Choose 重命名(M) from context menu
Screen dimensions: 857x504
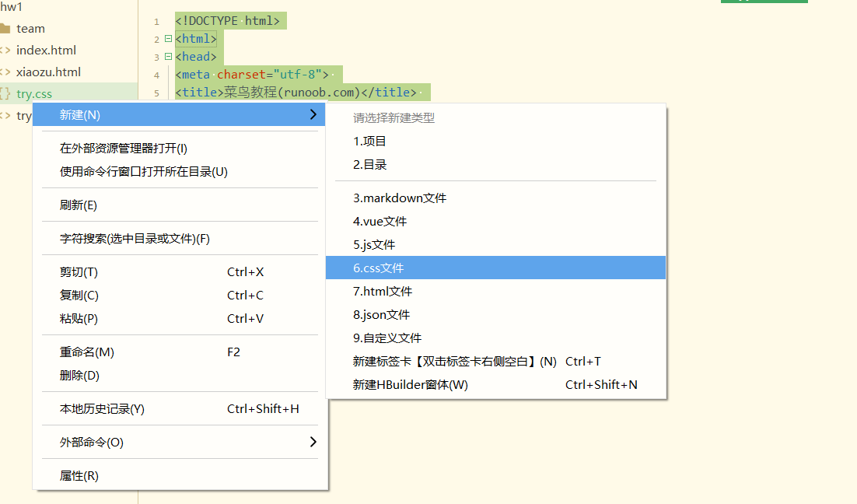(87, 352)
